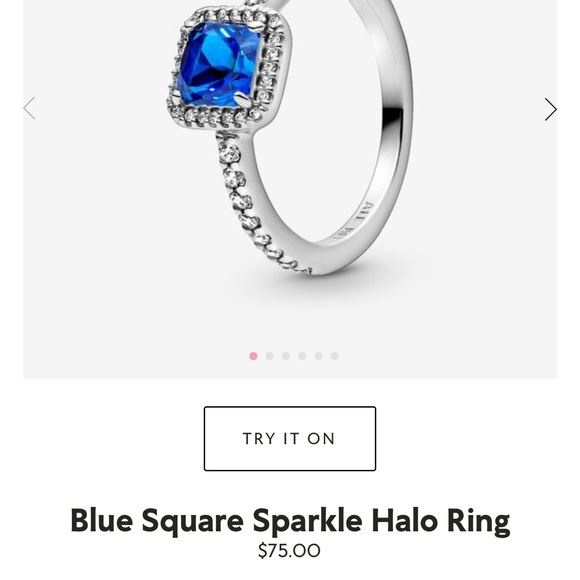This screenshot has height=580, width=580.
Task: Open the Blue Square Sparkle Halo Ring title
Action: point(290,520)
